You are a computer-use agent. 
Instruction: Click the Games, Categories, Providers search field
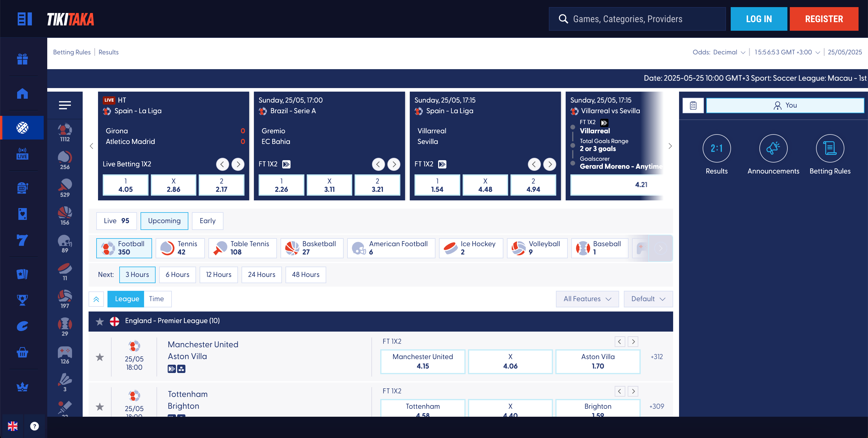(x=637, y=19)
